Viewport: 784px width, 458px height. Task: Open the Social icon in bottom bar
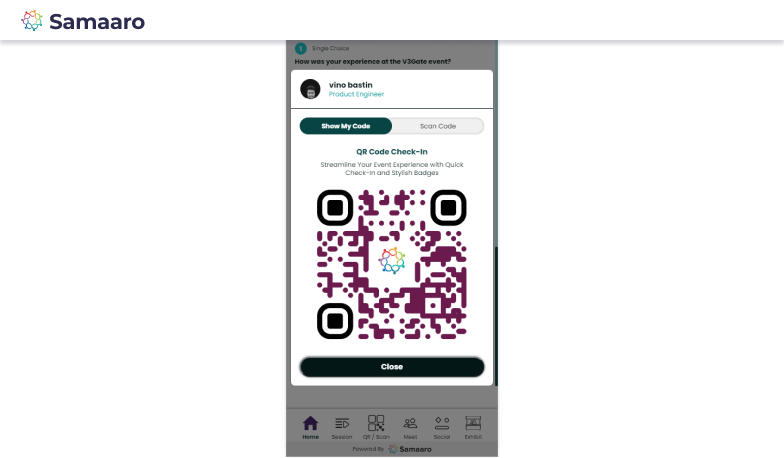click(442, 424)
